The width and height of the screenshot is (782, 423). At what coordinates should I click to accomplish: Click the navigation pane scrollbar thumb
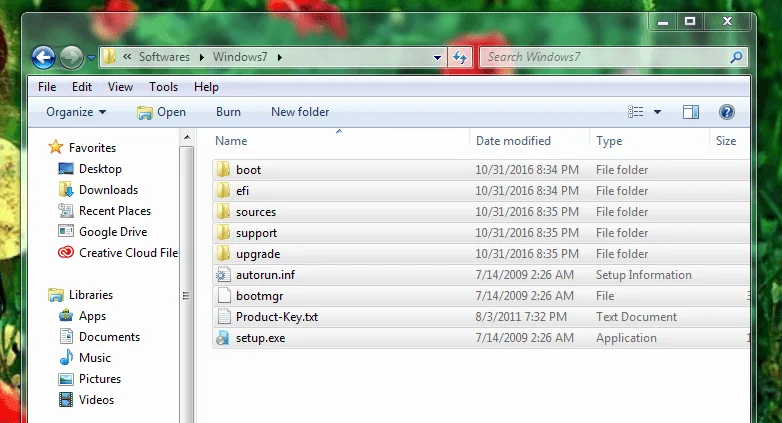point(187,295)
